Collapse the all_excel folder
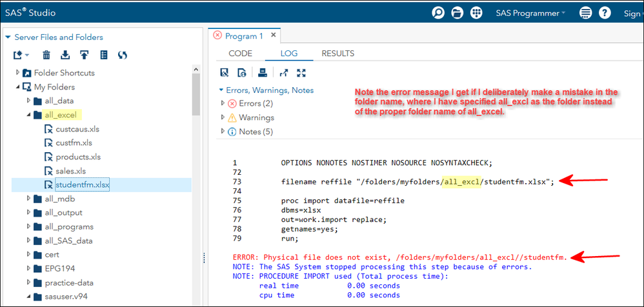 (29, 115)
